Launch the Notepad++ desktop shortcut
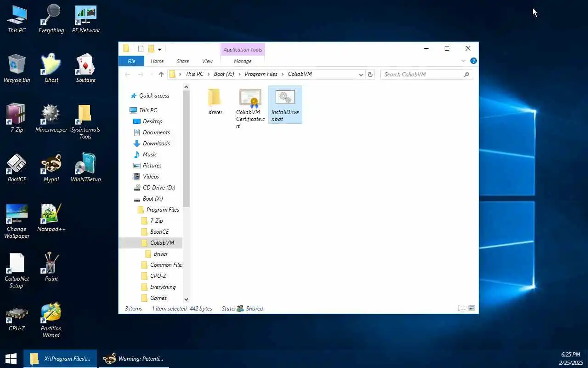588x368 pixels. (51, 218)
